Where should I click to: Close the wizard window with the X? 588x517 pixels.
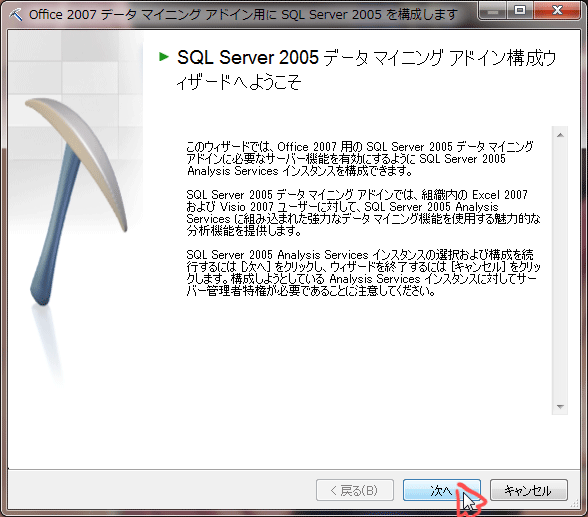(x=557, y=10)
